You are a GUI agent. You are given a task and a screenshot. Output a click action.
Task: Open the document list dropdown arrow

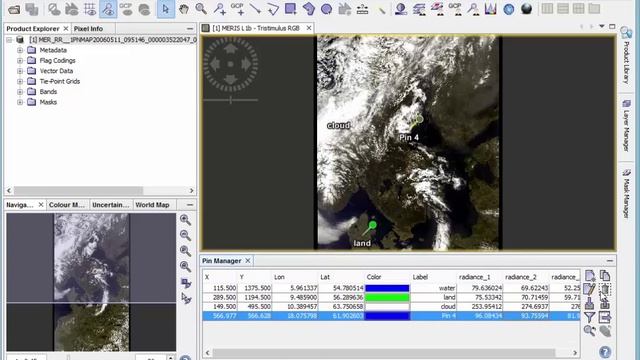pos(602,27)
